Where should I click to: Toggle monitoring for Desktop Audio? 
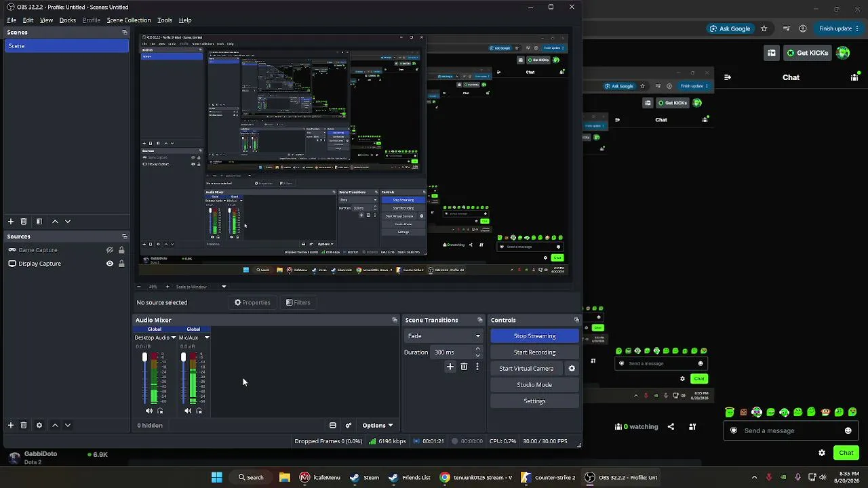161,411
